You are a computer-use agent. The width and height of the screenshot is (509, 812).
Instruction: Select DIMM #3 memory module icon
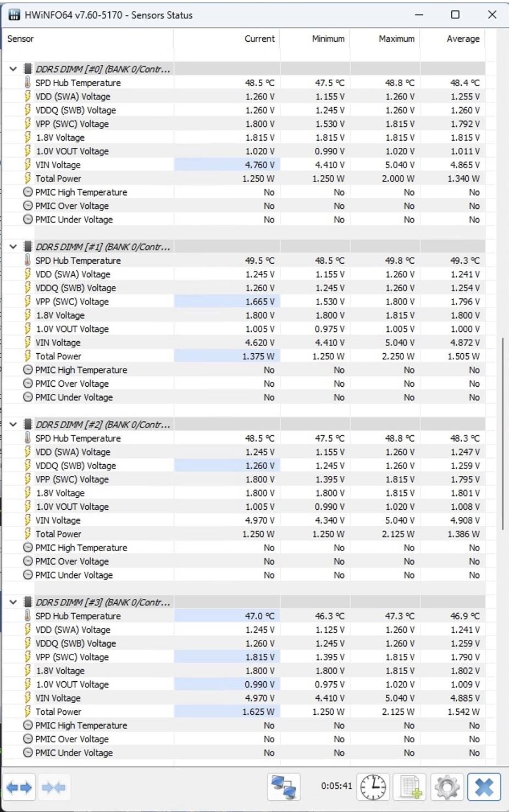[x=27, y=602]
